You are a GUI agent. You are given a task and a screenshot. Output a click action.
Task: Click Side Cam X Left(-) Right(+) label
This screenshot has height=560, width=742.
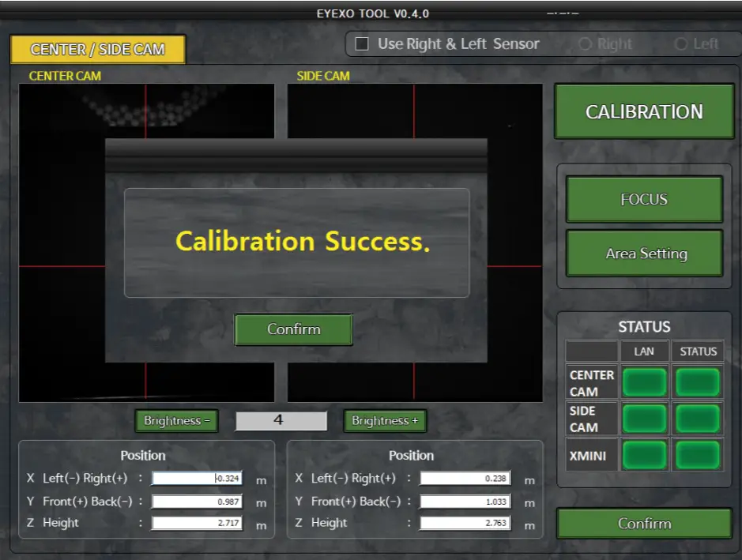(353, 478)
